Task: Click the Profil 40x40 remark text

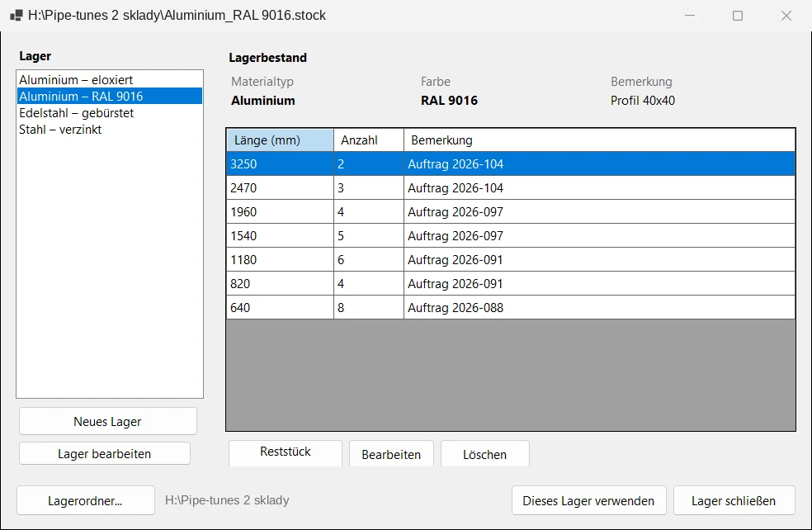Action: click(x=643, y=101)
